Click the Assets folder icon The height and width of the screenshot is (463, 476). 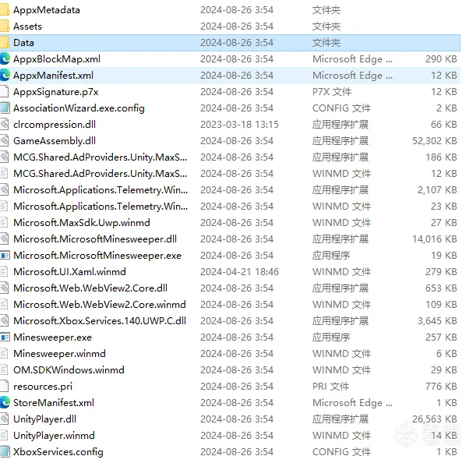(x=4, y=27)
